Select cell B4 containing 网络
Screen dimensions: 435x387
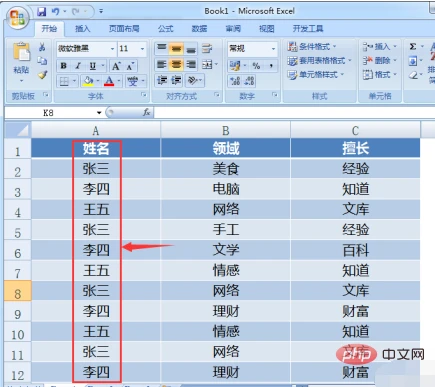225,210
